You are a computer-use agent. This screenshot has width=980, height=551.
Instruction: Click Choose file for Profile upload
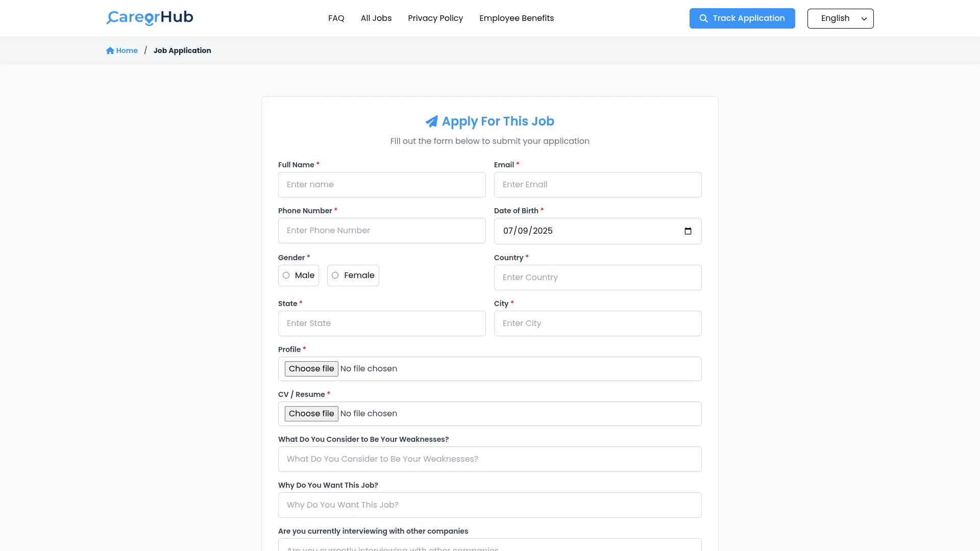click(x=311, y=368)
